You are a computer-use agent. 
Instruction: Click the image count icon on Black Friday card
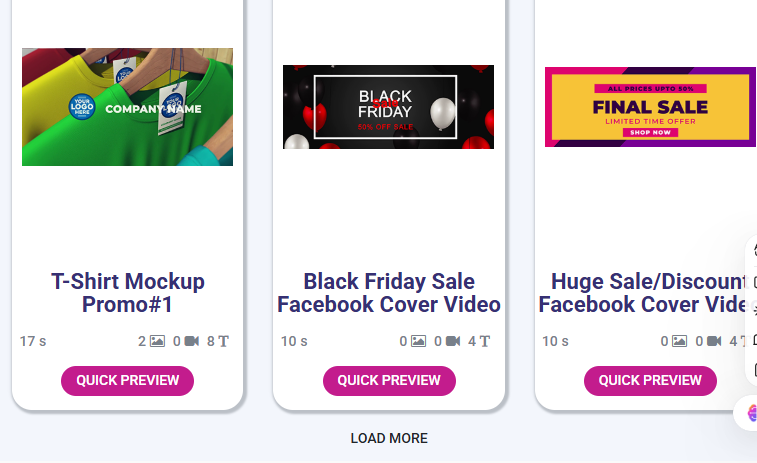(x=418, y=341)
